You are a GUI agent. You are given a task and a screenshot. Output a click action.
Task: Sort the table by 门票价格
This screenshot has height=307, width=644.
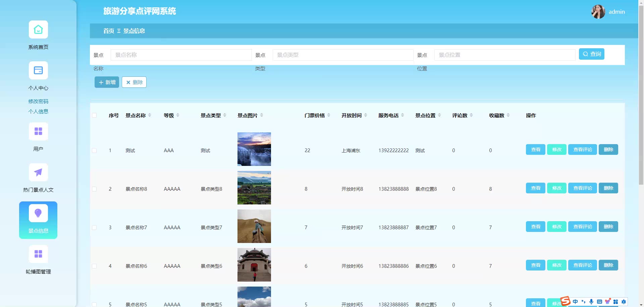[329, 115]
